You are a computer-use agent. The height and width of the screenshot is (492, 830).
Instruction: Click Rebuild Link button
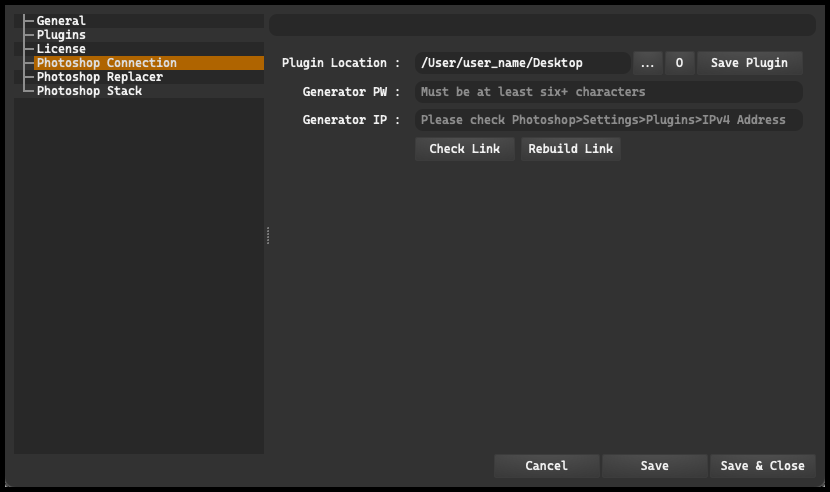point(570,149)
